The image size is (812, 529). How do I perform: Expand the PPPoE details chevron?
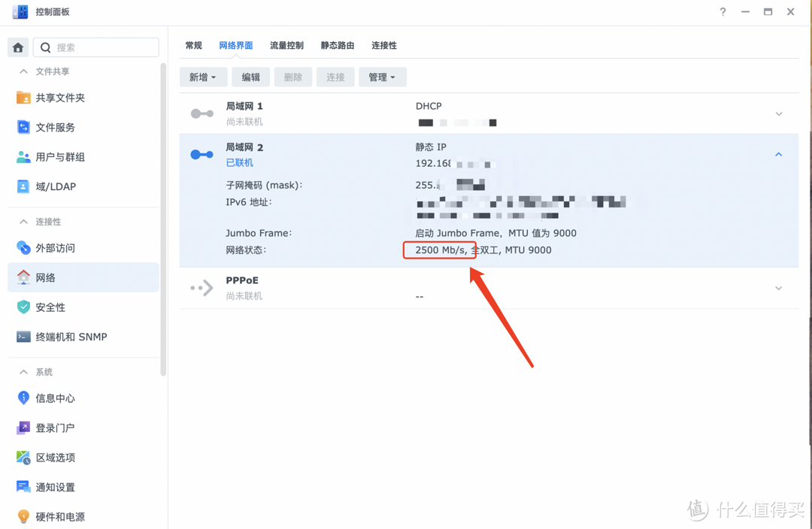[779, 289]
